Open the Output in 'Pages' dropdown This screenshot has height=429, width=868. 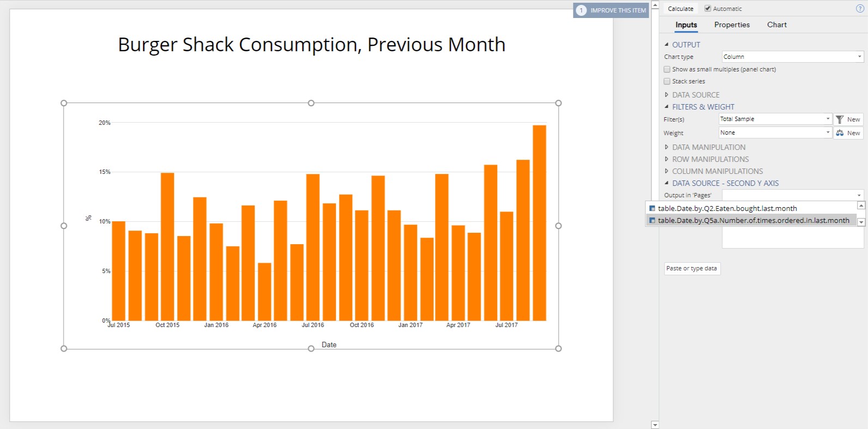click(793, 195)
